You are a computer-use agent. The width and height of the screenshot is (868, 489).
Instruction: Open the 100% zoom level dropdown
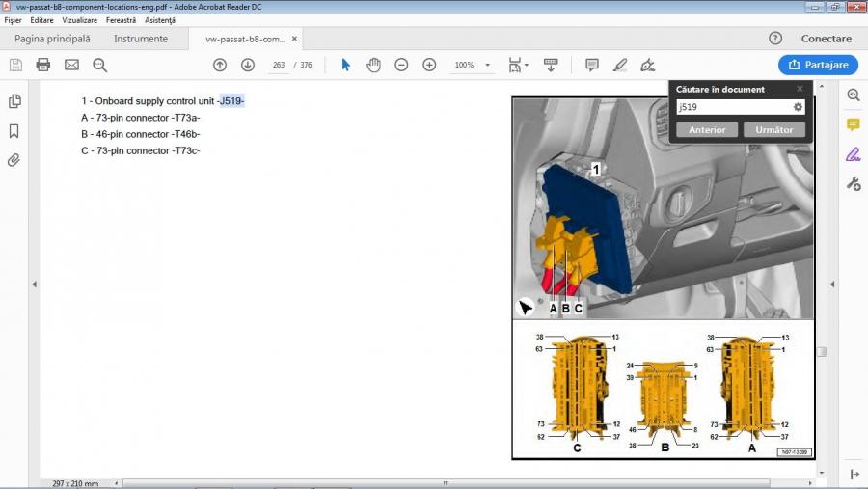tap(488, 66)
